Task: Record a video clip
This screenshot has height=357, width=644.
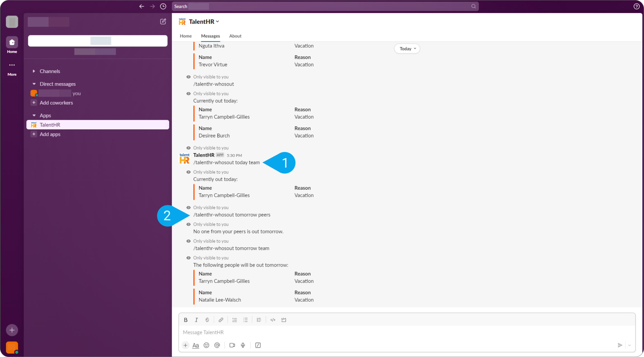Action: (x=232, y=345)
